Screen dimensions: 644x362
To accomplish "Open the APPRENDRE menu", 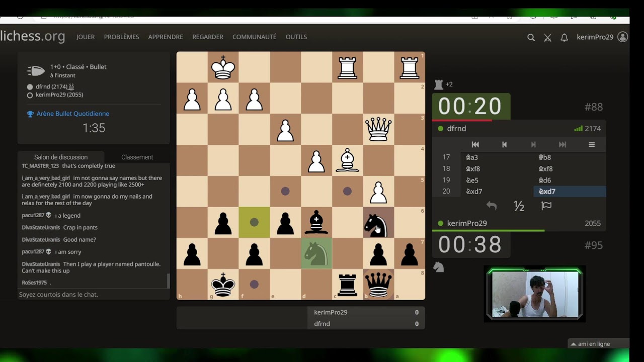I will click(x=166, y=37).
